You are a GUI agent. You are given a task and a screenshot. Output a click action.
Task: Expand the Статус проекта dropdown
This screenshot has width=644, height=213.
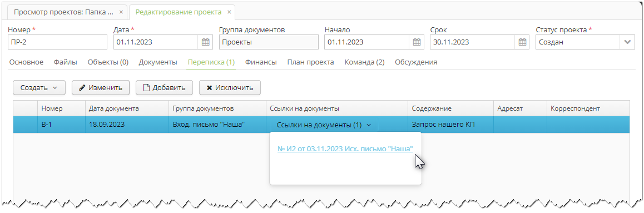pos(627,42)
